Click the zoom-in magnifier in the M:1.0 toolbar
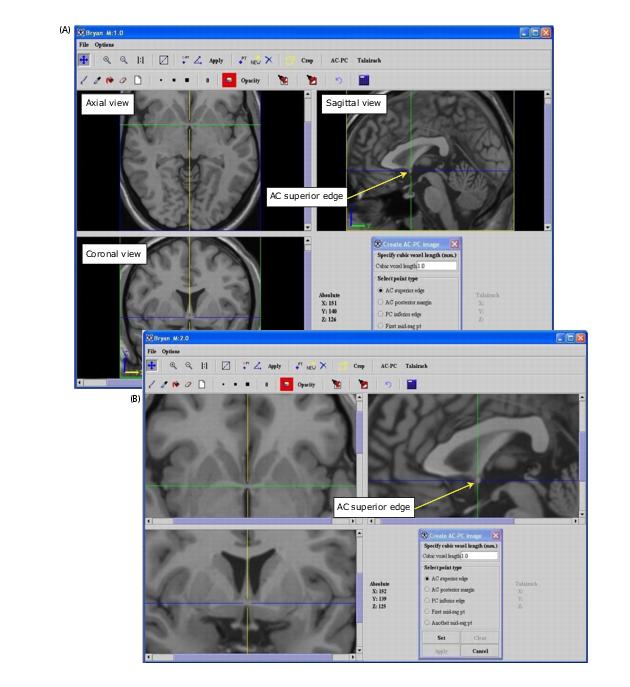630x687 pixels. click(x=107, y=60)
